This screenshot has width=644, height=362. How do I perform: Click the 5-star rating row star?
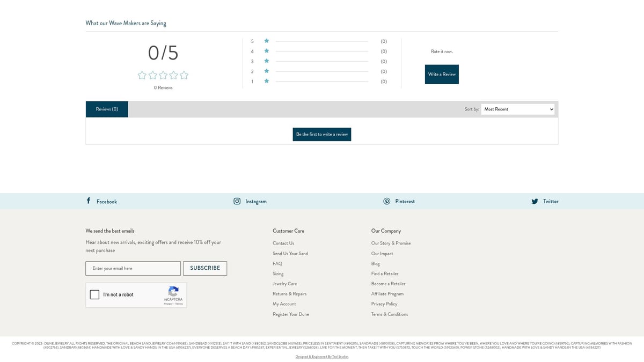266,41
